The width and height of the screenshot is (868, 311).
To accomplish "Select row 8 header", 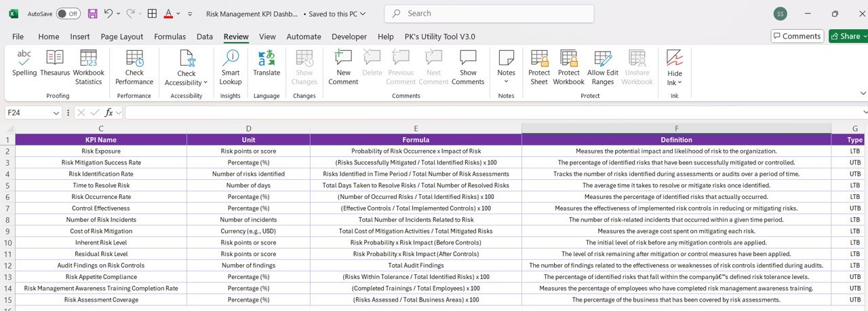I will pyautogui.click(x=7, y=219).
